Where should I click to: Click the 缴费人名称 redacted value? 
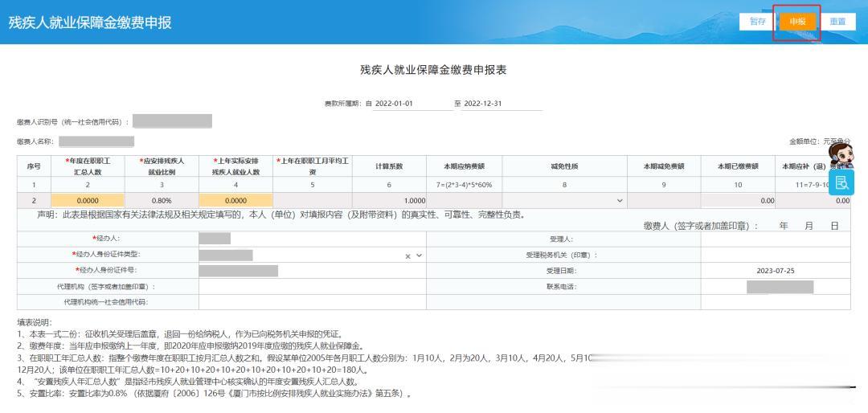pyautogui.click(x=96, y=141)
